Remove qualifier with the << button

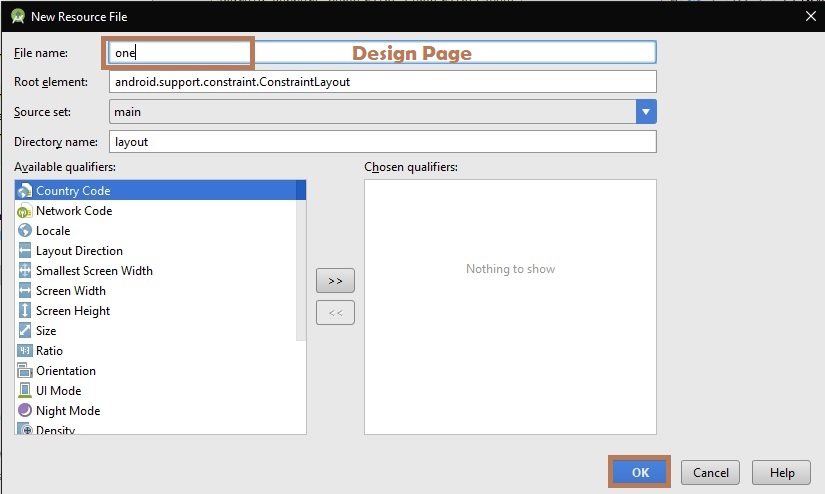335,312
